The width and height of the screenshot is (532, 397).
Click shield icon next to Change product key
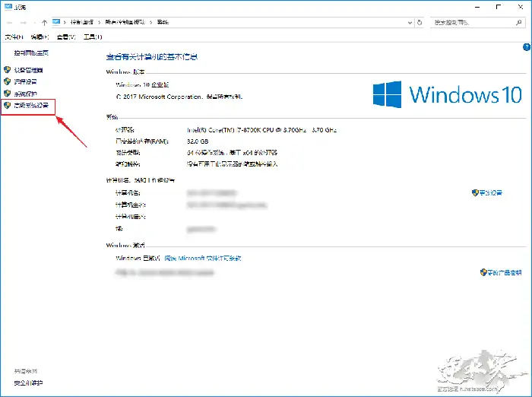[483, 272]
